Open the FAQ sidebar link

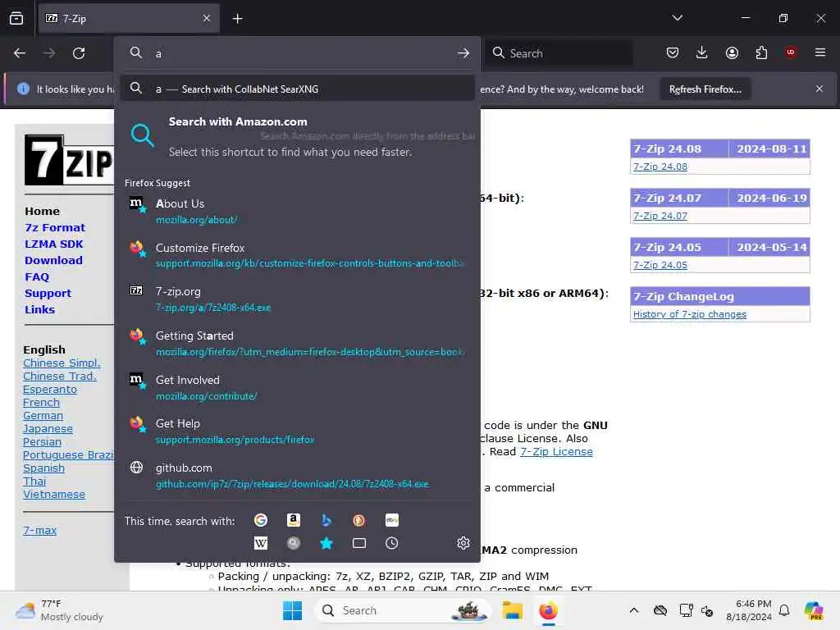click(x=37, y=277)
